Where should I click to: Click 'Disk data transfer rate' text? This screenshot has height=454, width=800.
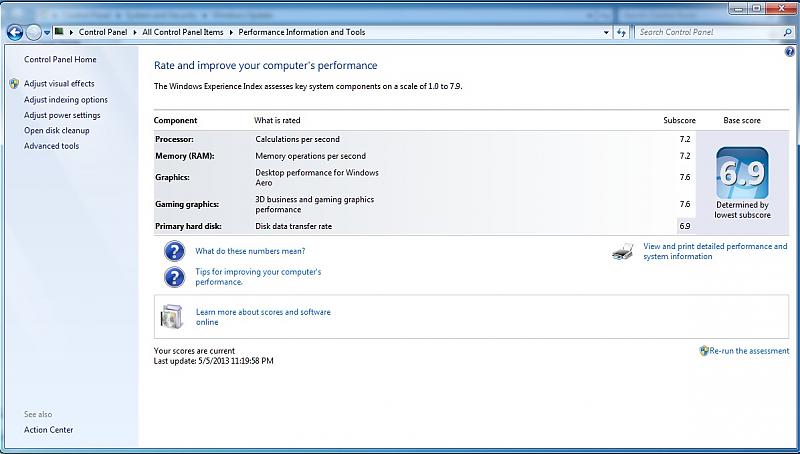[x=293, y=226]
